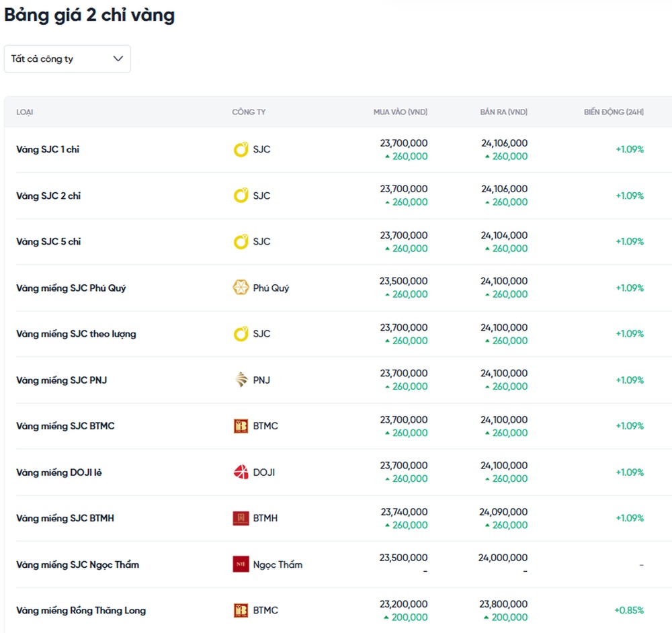The image size is (672, 633).
Task: Click the SJC logo in Vàng SJC 5 chỉ row
Action: [241, 242]
